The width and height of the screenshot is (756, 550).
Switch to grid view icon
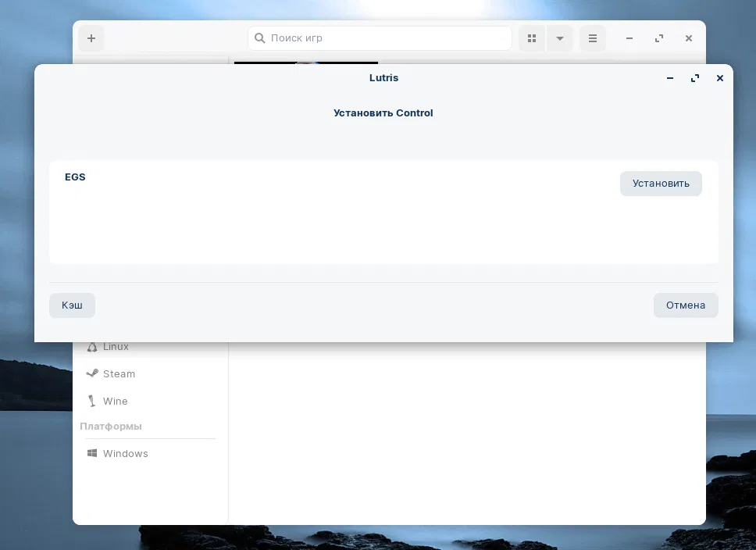click(532, 38)
